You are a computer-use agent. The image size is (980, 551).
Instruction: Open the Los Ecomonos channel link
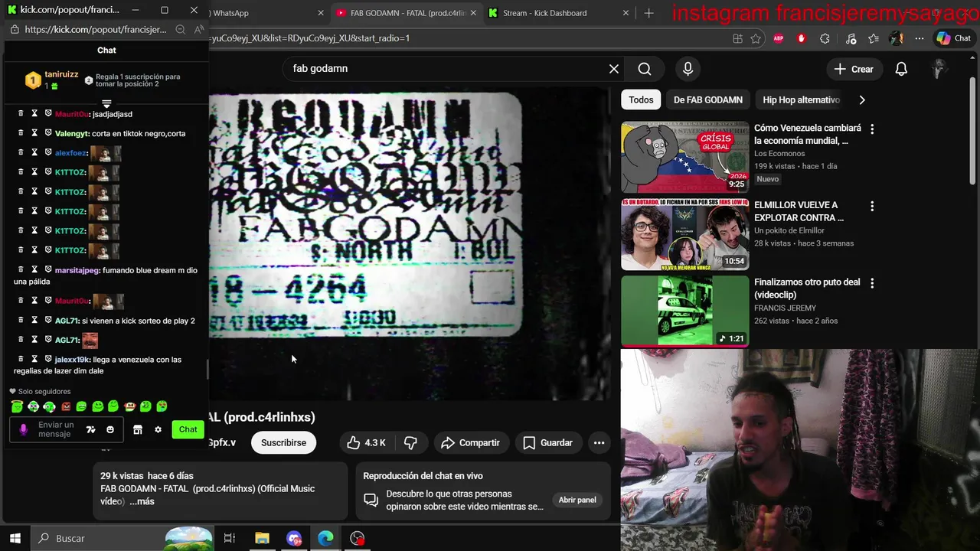(x=779, y=153)
